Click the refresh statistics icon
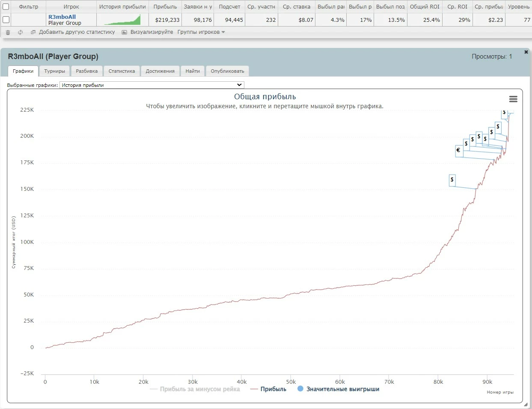The height and width of the screenshot is (409, 532). [20, 33]
